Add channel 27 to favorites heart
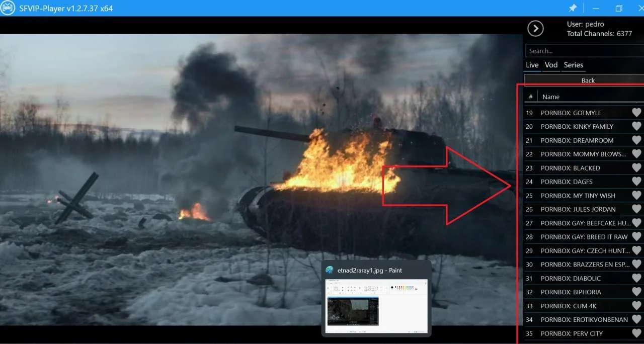644x344 pixels. [636, 223]
